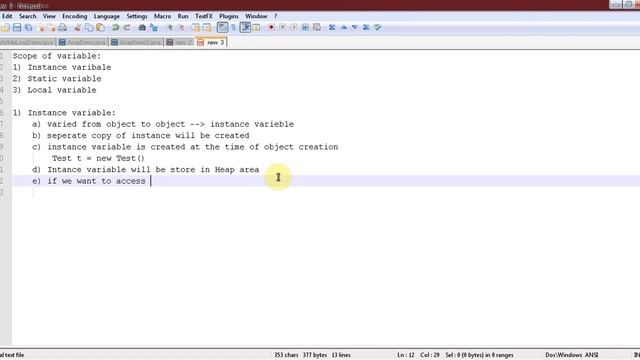Undo the last edit with the green arrow

click(116, 27)
